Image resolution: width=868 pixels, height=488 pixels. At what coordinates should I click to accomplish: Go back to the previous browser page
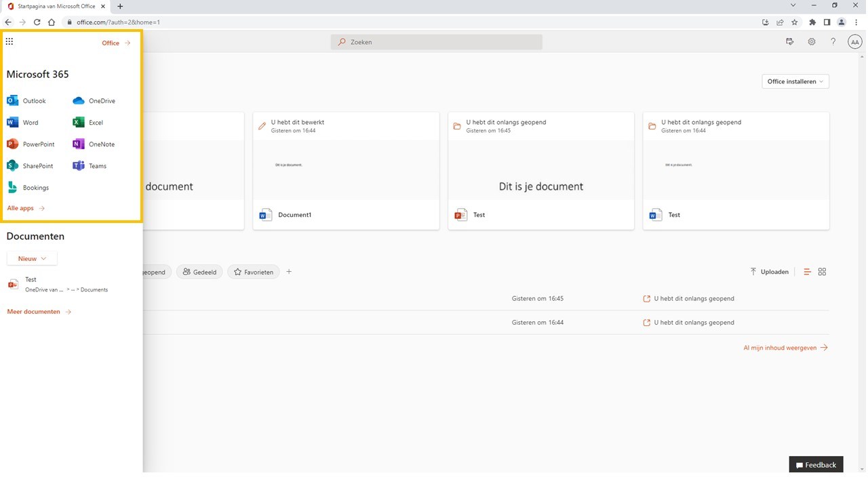pos(8,22)
